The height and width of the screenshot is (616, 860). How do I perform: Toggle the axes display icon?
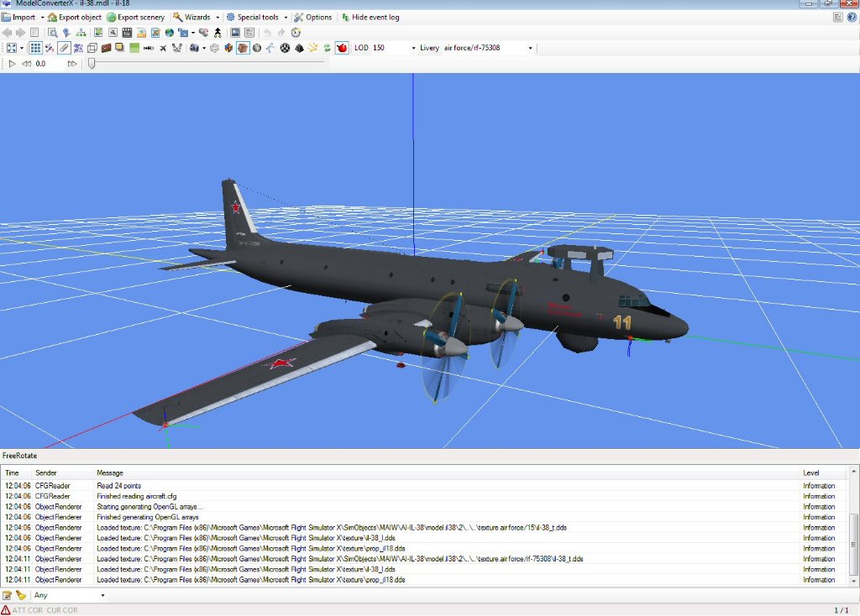click(50, 48)
